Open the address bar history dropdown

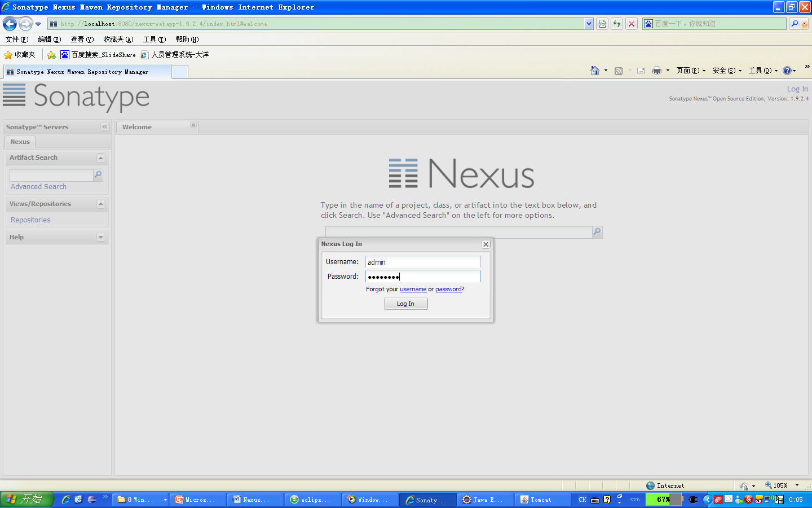[x=589, y=24]
